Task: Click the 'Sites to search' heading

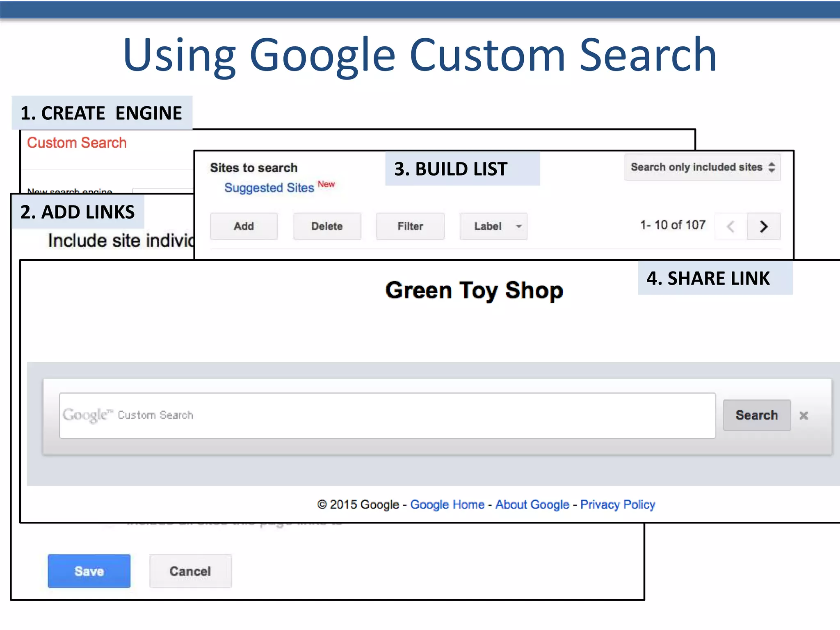Action: coord(254,168)
